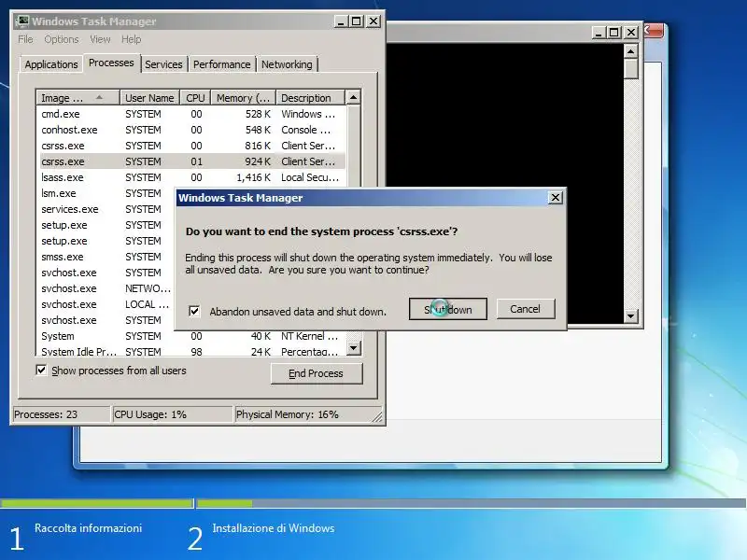Select csrss.exe row with 816 K memory
The height and width of the screenshot is (560, 747).
point(190,146)
